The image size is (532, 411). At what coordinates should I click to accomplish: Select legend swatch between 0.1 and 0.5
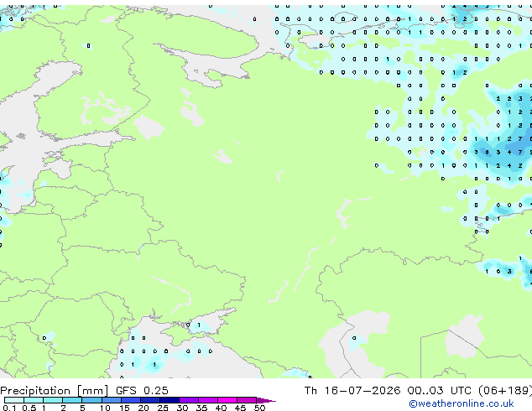pyautogui.click(x=14, y=400)
